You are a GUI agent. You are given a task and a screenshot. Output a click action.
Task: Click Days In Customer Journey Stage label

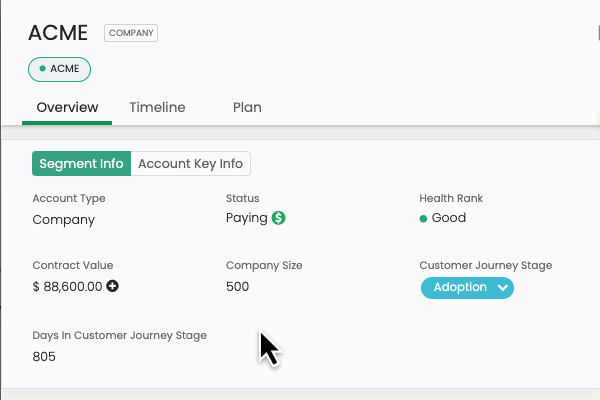tap(119, 335)
